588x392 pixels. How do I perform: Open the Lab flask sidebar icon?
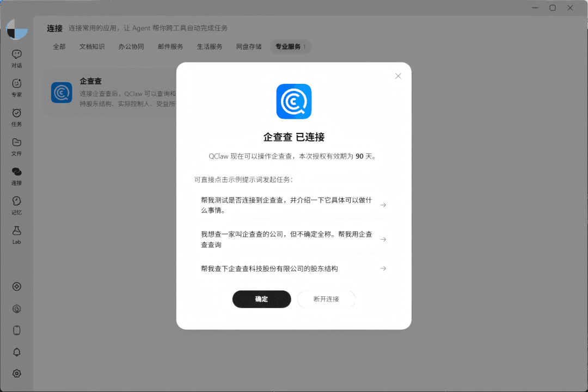point(16,235)
